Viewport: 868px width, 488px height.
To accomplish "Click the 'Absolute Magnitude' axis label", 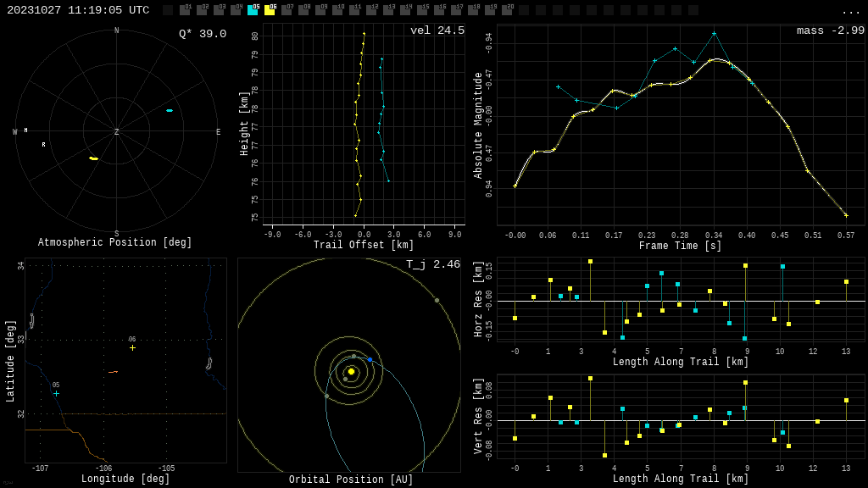I will 478,125.
